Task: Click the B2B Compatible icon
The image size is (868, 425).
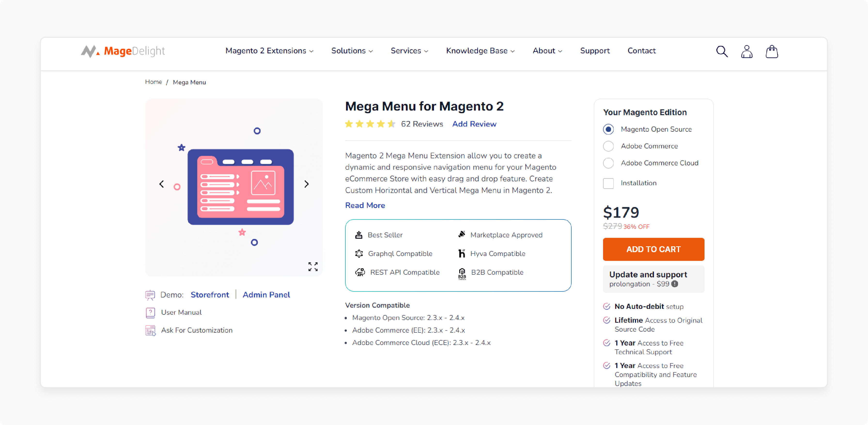Action: [x=462, y=273]
